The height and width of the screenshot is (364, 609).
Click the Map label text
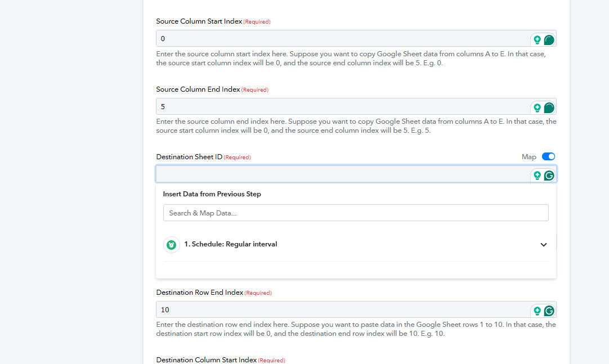[529, 157]
